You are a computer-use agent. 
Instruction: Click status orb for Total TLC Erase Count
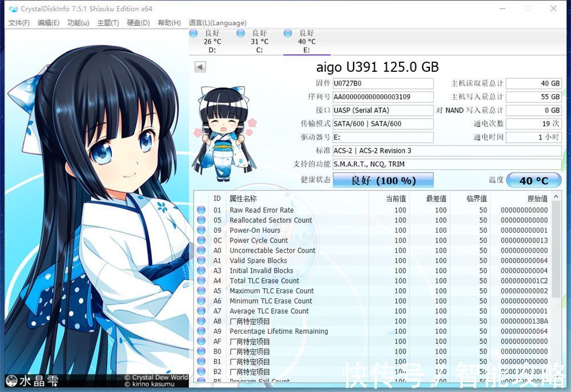[201, 281]
